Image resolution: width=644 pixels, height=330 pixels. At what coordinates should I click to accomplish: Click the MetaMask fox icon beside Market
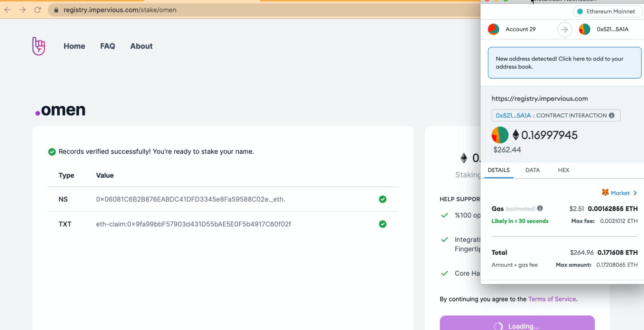pos(605,192)
